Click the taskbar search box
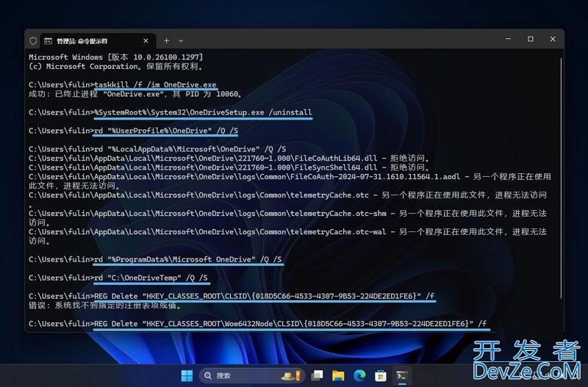The width and height of the screenshot is (588, 387). (x=251, y=375)
